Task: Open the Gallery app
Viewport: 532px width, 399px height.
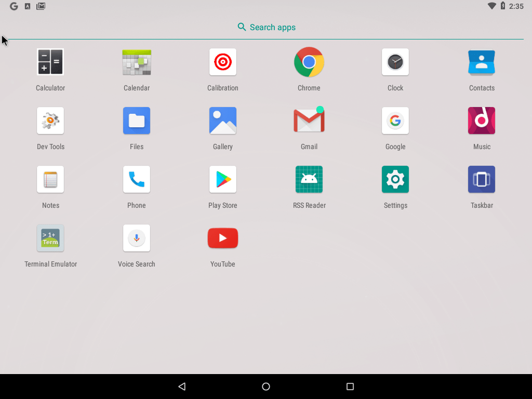Action: pyautogui.click(x=222, y=121)
